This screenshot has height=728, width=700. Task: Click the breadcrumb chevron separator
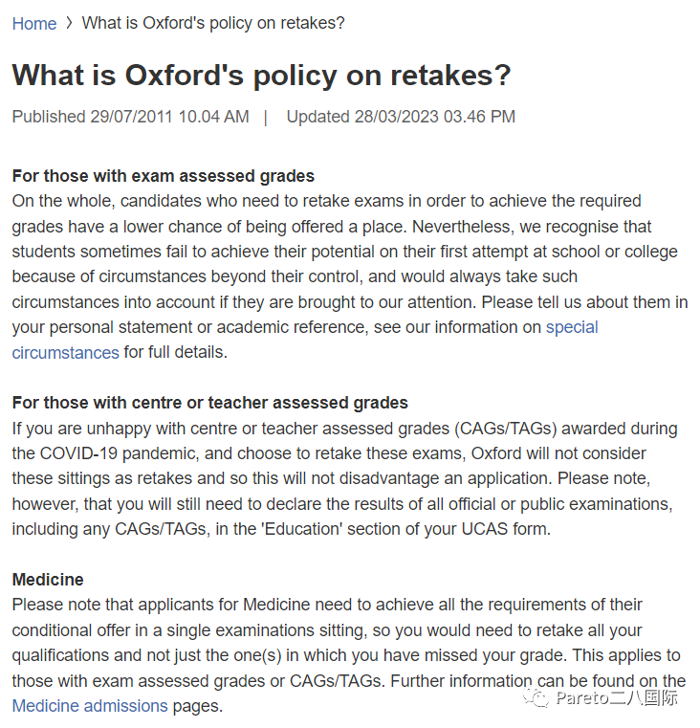tap(69, 24)
